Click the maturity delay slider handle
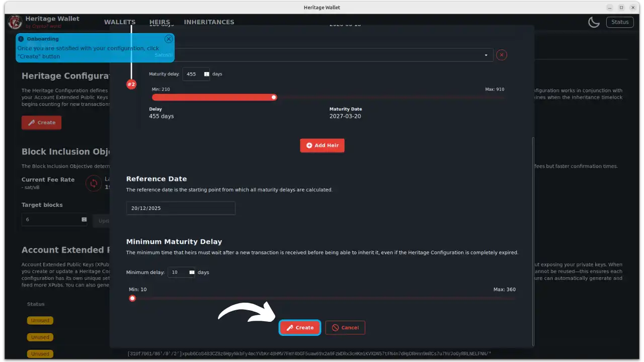The image size is (644, 362). coord(274,97)
